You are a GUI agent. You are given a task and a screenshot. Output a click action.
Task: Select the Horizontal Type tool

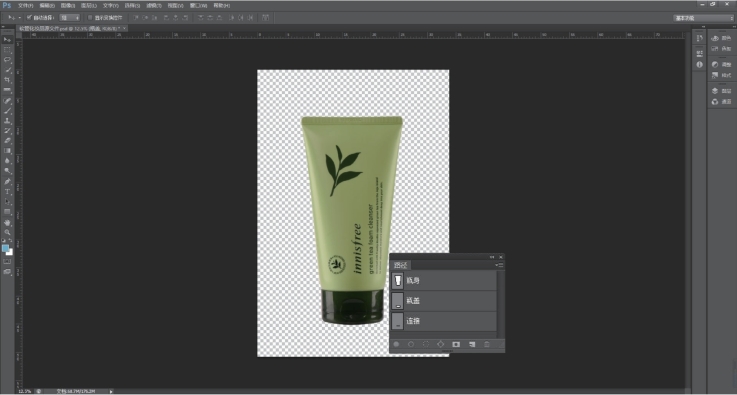pyautogui.click(x=7, y=191)
